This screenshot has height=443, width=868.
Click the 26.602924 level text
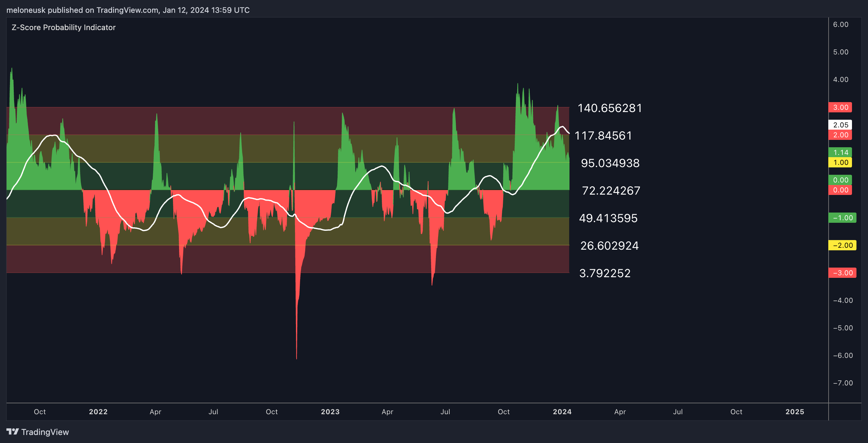[609, 246]
